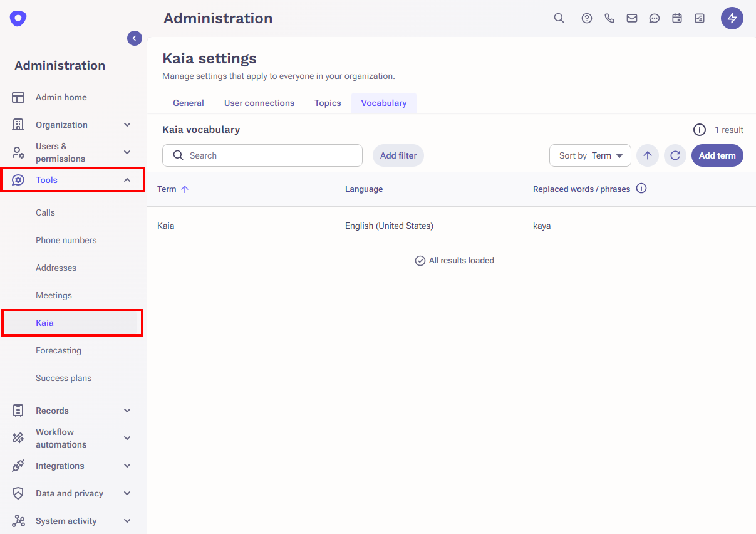Open the User connections tab
The height and width of the screenshot is (534, 756).
pyautogui.click(x=259, y=102)
